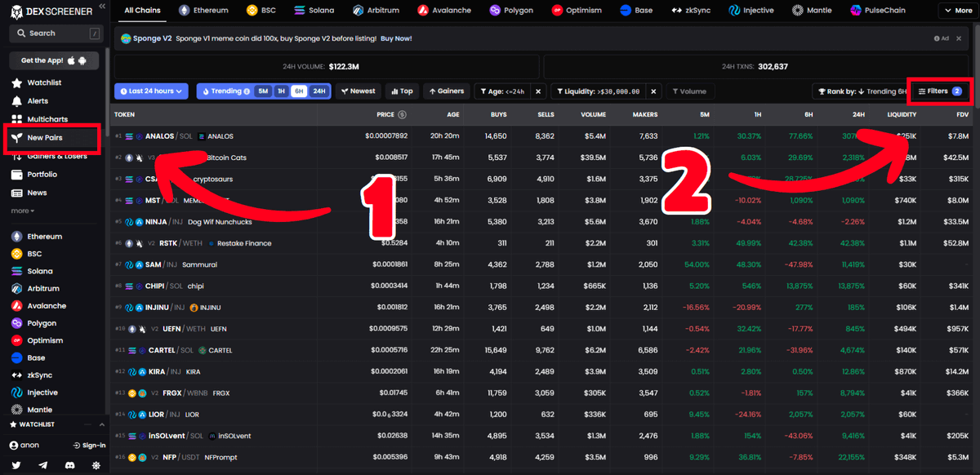Switch trending window to 1H
Viewport: 980px width, 475px height.
click(x=281, y=91)
